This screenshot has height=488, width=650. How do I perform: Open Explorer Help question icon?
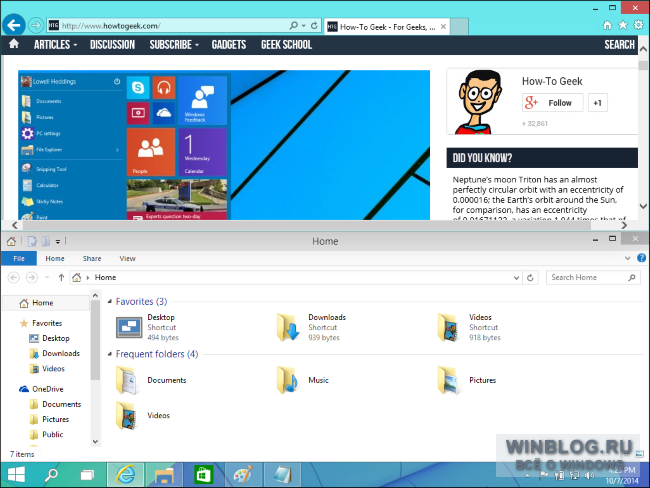[641, 258]
